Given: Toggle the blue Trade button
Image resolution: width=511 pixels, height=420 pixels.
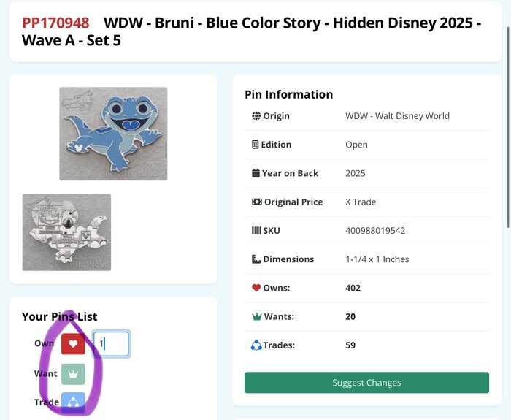Looking at the screenshot, I should (x=73, y=402).
